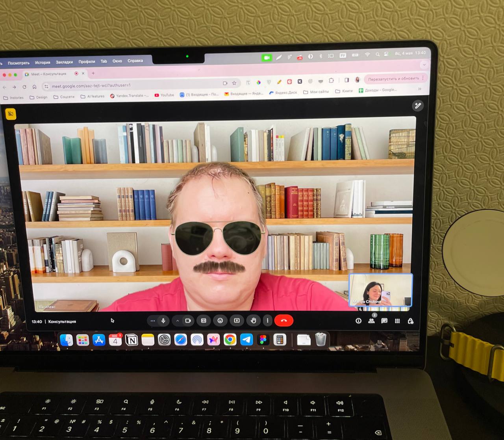Open the AI features bookmarks folder
Image resolution: width=504 pixels, height=440 pixels.
click(x=93, y=96)
